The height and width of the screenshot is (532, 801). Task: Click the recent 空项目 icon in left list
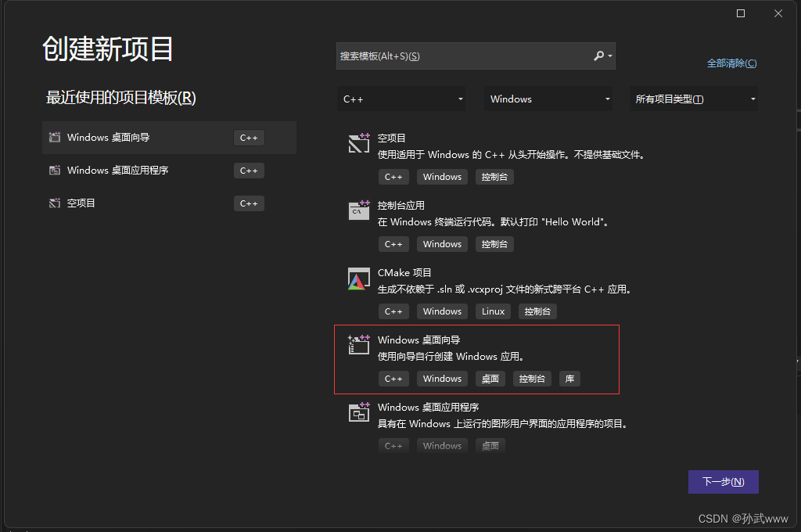point(54,203)
